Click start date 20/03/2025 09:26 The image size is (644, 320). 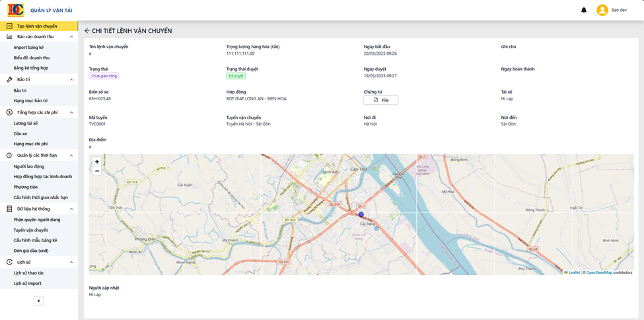tap(380, 53)
